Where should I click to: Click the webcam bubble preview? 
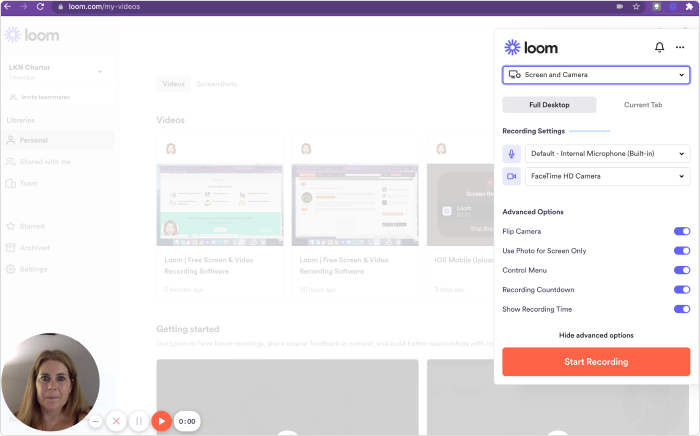(x=50, y=382)
